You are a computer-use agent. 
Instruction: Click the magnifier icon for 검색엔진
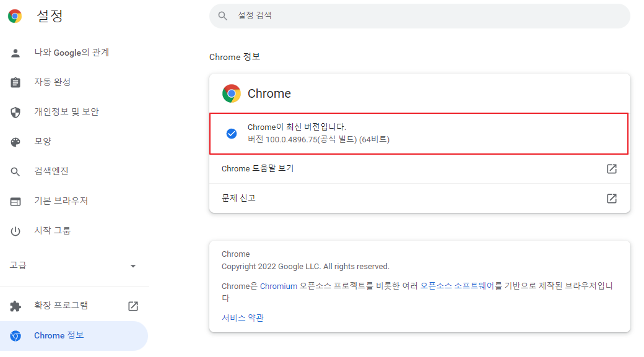coord(15,171)
